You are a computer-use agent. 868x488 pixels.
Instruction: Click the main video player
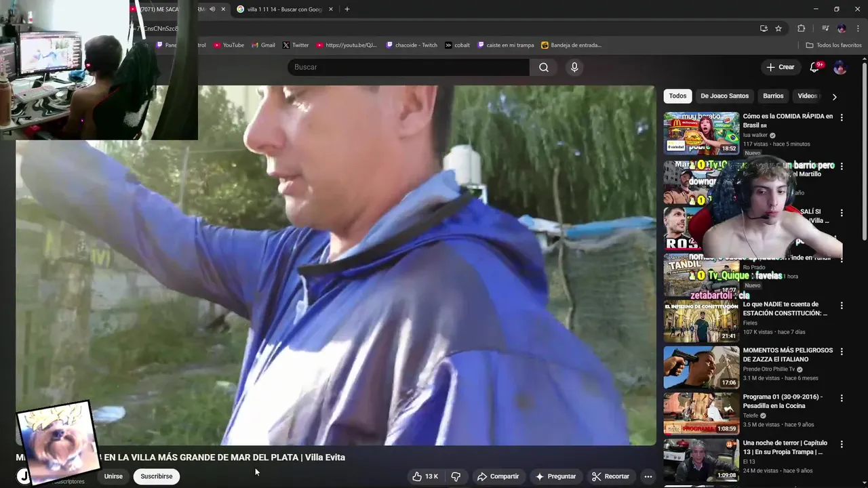tap(336, 265)
